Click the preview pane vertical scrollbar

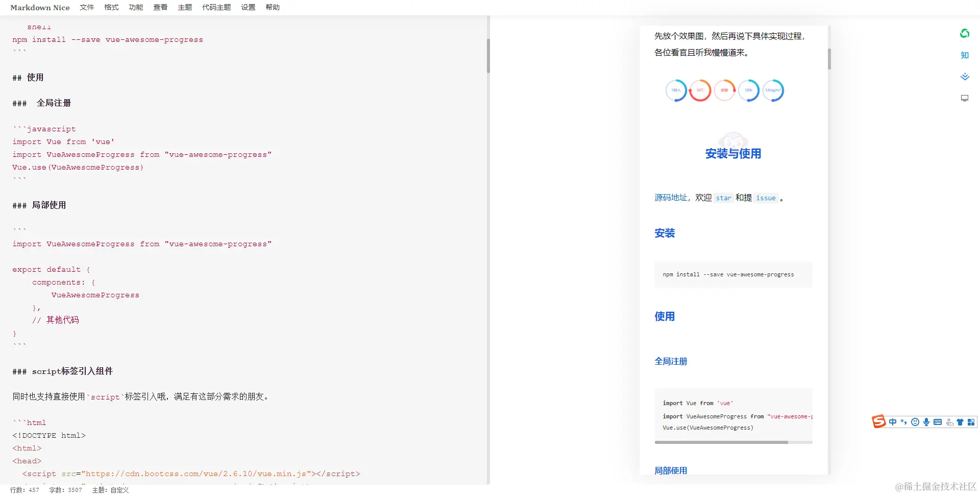pyautogui.click(x=829, y=59)
